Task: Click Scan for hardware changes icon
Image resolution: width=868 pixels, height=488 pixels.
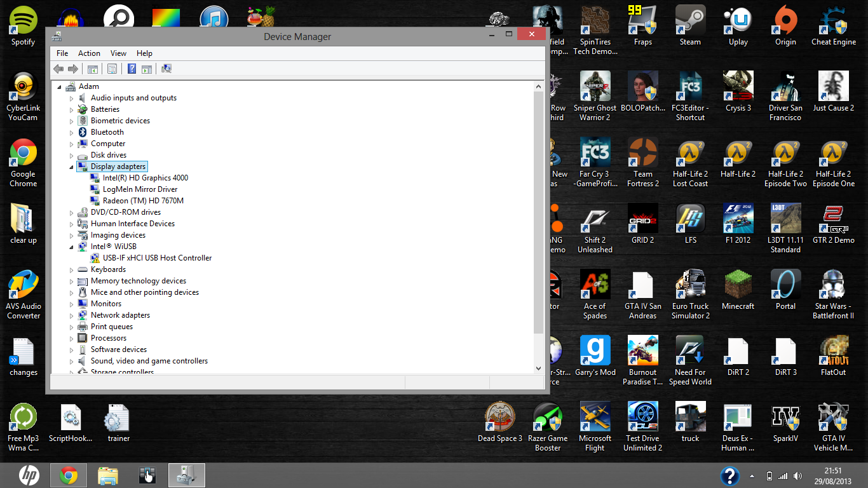Action: pyautogui.click(x=166, y=69)
